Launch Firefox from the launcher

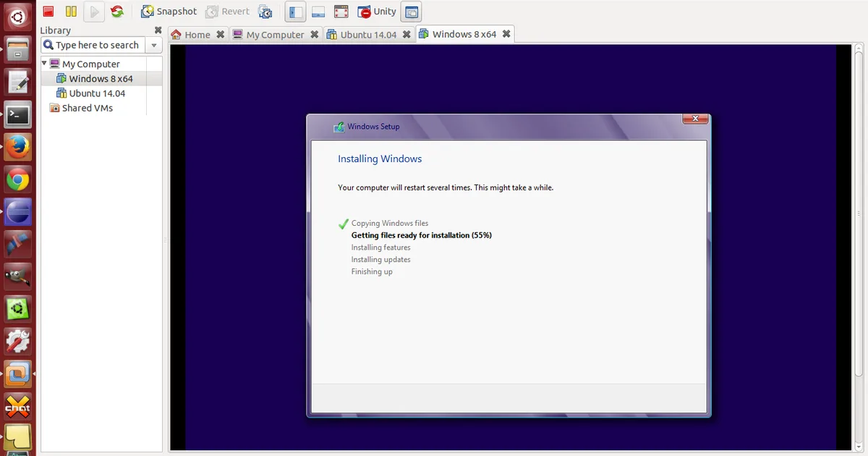point(18,147)
